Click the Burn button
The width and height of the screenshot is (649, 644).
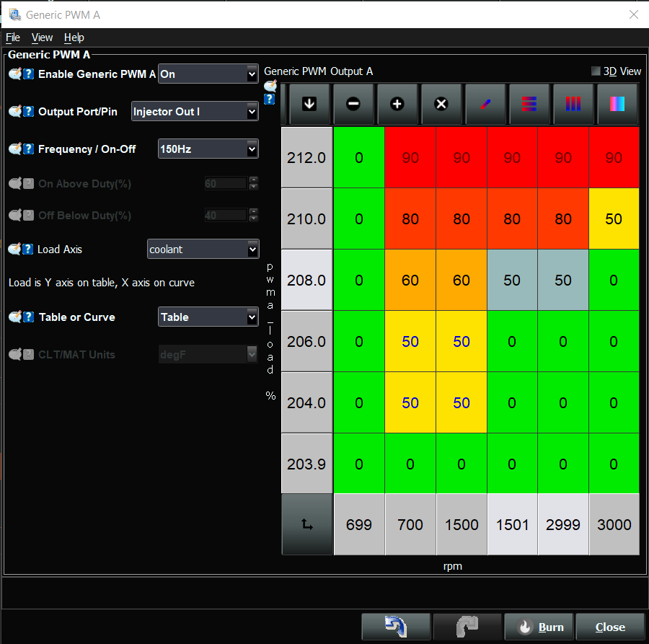coord(539,627)
